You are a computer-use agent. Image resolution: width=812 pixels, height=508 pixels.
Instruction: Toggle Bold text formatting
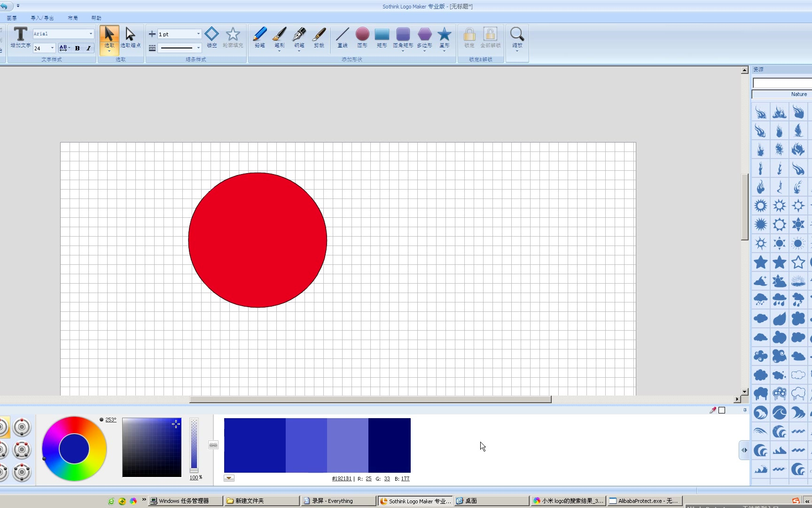pos(78,48)
